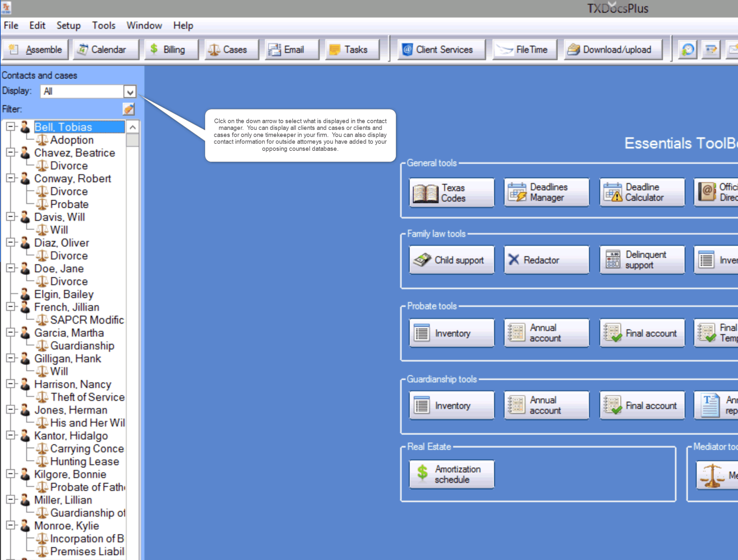Open the Display dropdown in Contacts panel
This screenshot has width=738, height=560.
point(130,91)
